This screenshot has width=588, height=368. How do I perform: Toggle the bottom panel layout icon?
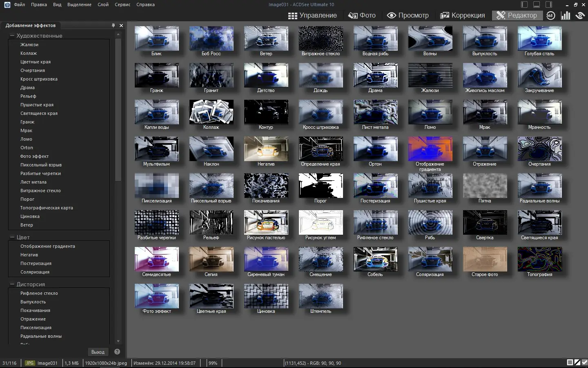pos(537,4)
